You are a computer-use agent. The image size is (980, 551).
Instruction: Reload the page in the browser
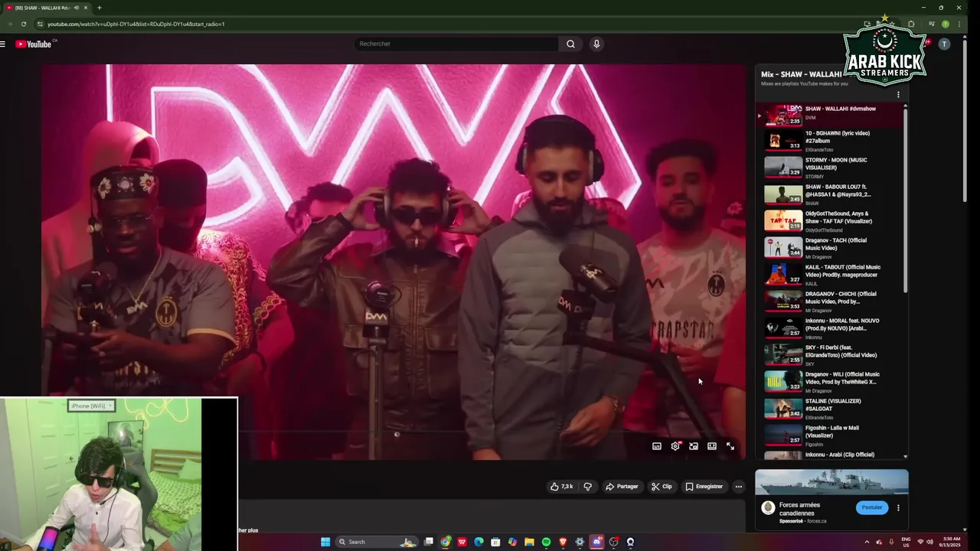[24, 24]
